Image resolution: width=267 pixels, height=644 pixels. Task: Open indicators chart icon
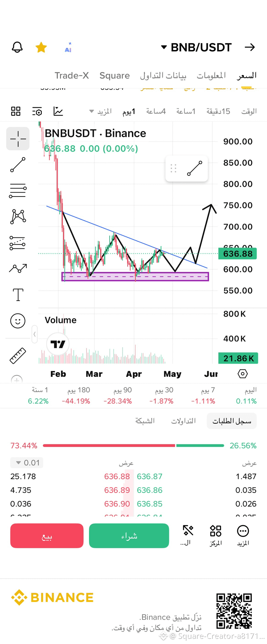coord(58,111)
